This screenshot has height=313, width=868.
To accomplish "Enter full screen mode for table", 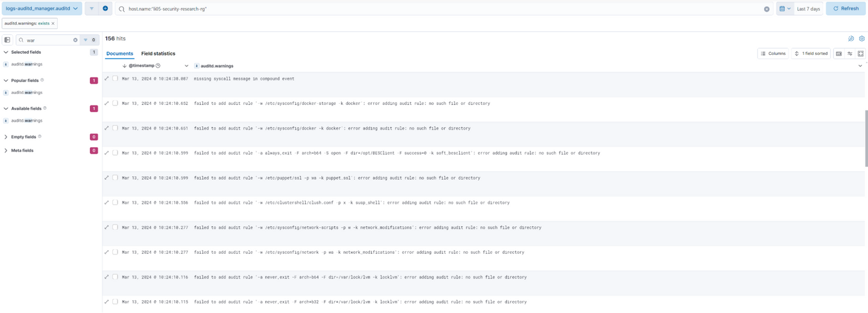I will [861, 54].
